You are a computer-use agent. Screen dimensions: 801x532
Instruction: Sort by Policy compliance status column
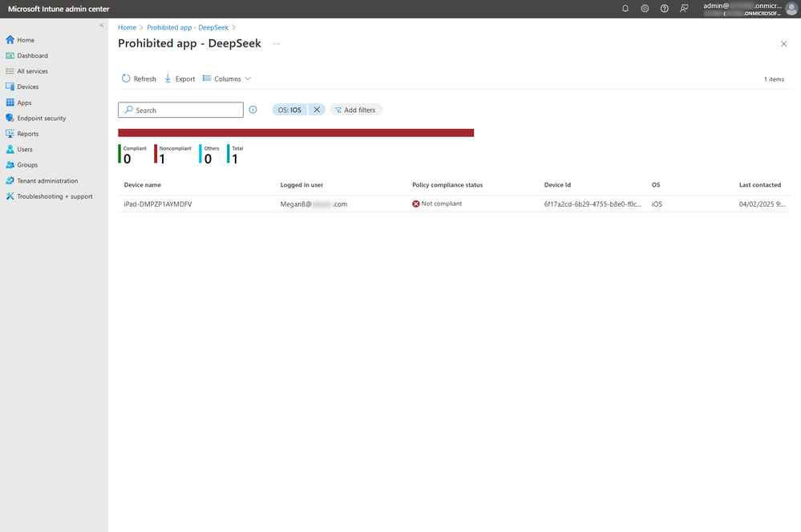coord(447,185)
